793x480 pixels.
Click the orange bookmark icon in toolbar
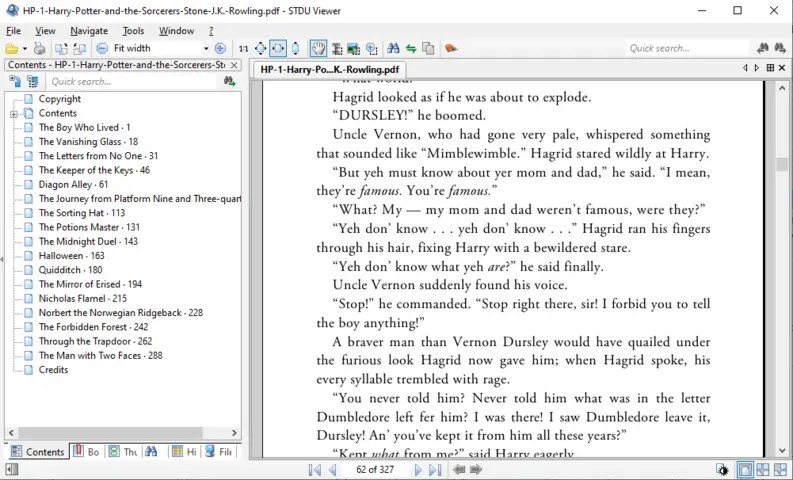pyautogui.click(x=451, y=49)
